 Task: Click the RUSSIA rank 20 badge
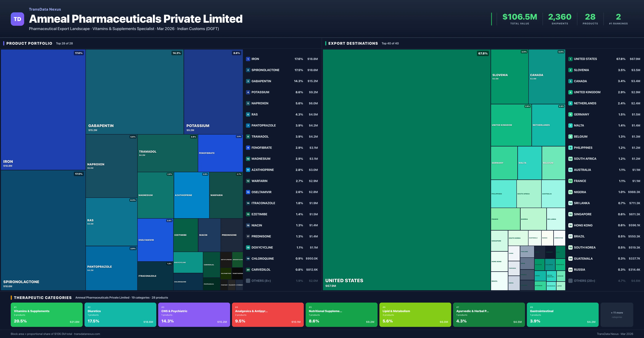pyautogui.click(x=570, y=270)
